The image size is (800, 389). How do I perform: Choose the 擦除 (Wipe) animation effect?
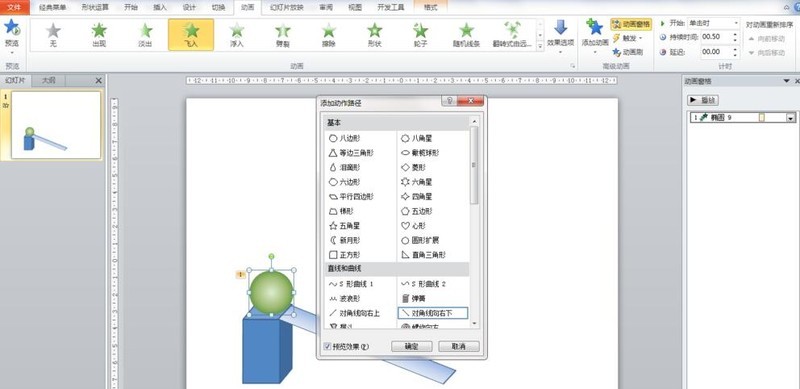329,35
